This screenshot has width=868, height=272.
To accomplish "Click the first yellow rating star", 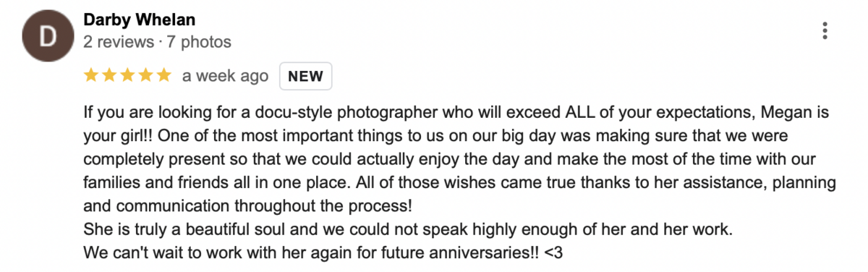I will 92,75.
